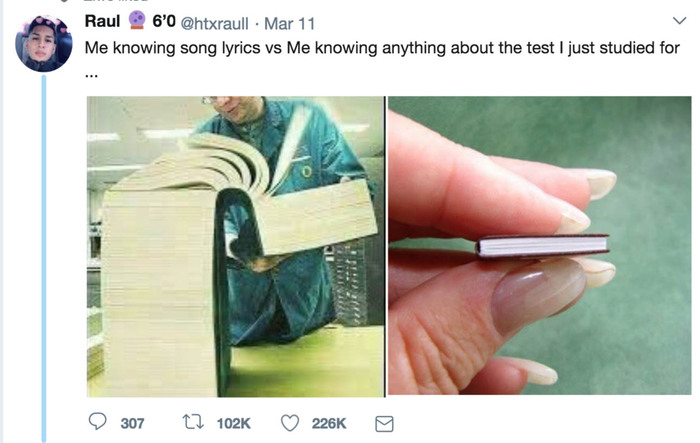Enlarge the tiny miniature book photo
700x443 pixels.
539,246
